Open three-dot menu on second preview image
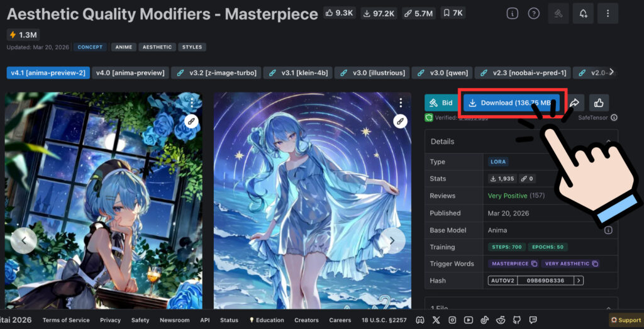 point(400,103)
